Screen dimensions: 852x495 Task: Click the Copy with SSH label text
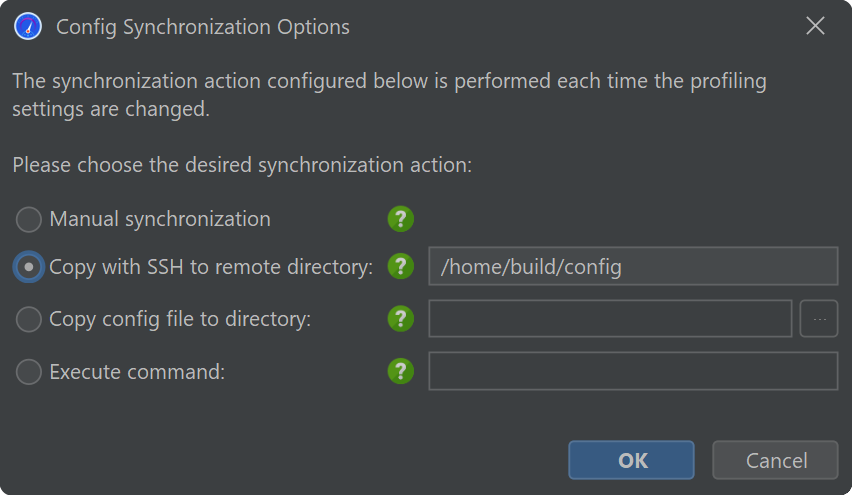[x=211, y=267]
